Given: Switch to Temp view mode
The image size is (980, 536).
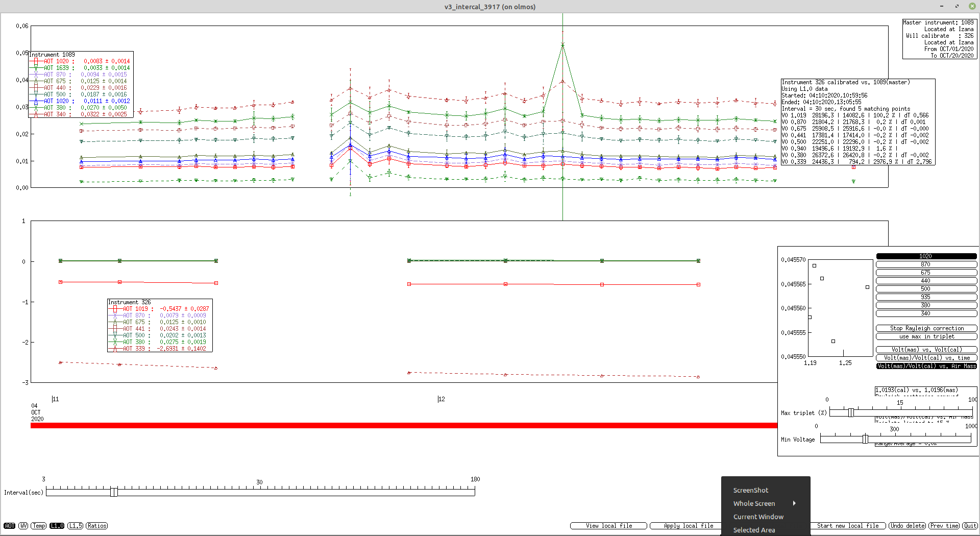Looking at the screenshot, I should pyautogui.click(x=39, y=526).
